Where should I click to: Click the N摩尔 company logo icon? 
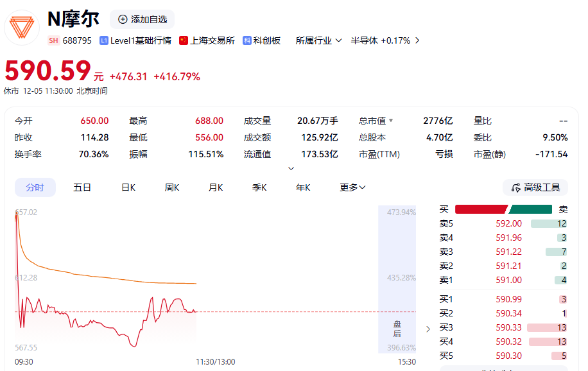(x=22, y=27)
